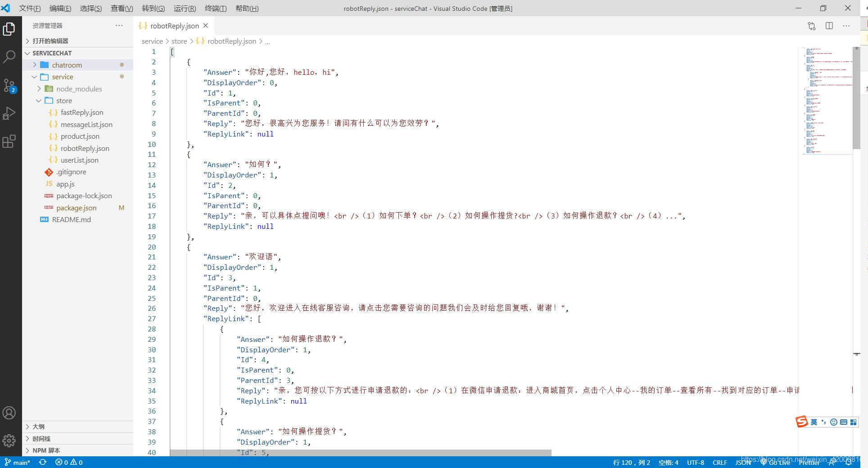Expand the NPM 脚本 section
Viewport: 868px width, 468px height.
(78, 450)
